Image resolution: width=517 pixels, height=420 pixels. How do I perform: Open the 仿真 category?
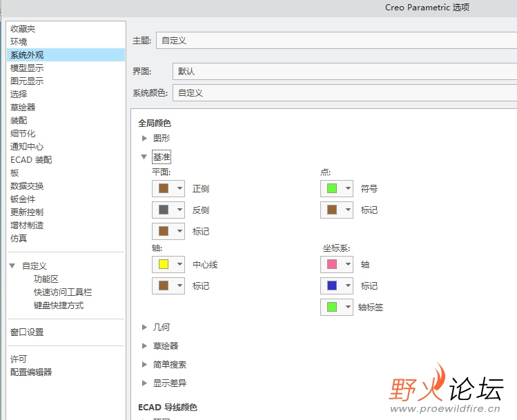pos(19,238)
